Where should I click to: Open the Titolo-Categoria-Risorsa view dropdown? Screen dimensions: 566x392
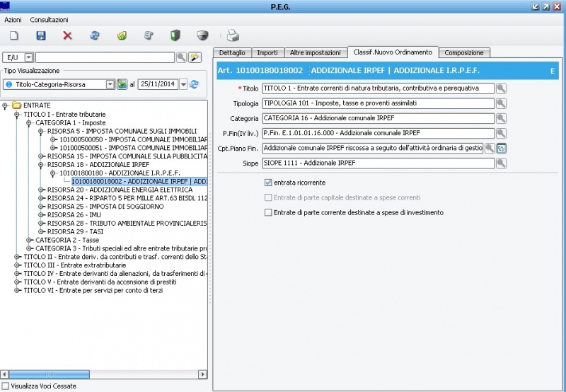pos(110,84)
